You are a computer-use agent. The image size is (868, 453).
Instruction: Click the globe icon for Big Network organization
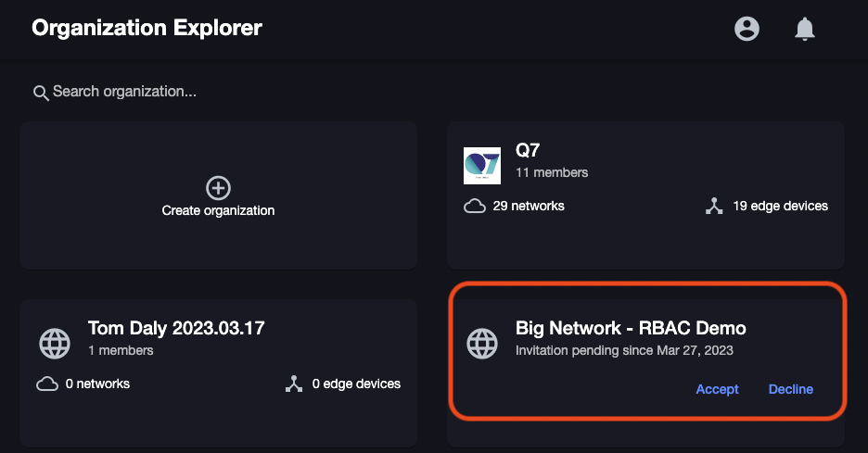point(482,343)
